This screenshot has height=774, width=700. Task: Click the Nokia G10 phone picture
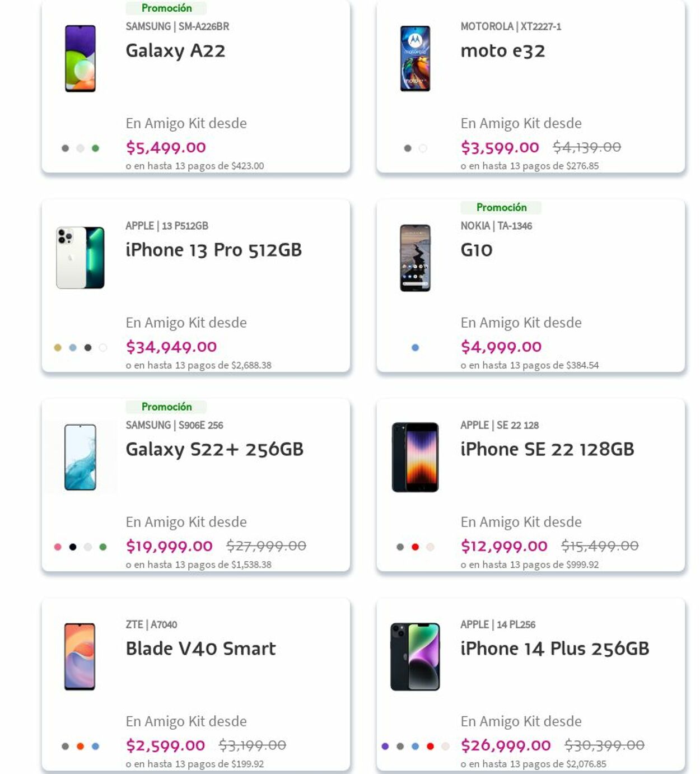tap(415, 258)
